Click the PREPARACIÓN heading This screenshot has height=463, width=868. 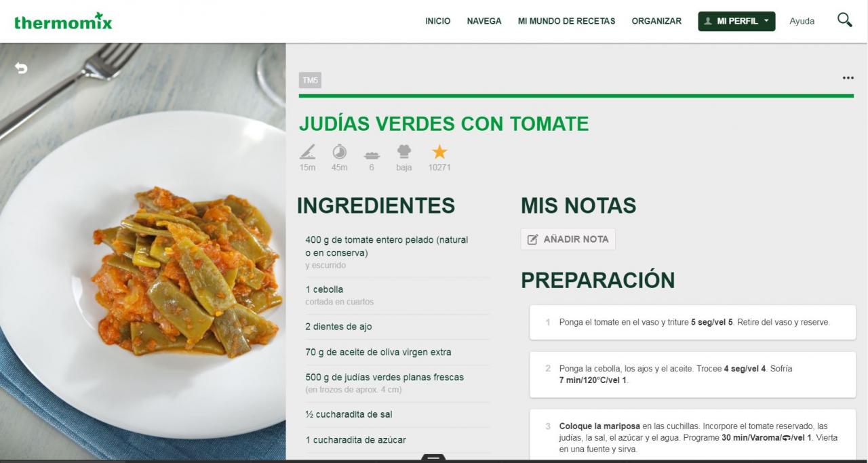pos(597,280)
